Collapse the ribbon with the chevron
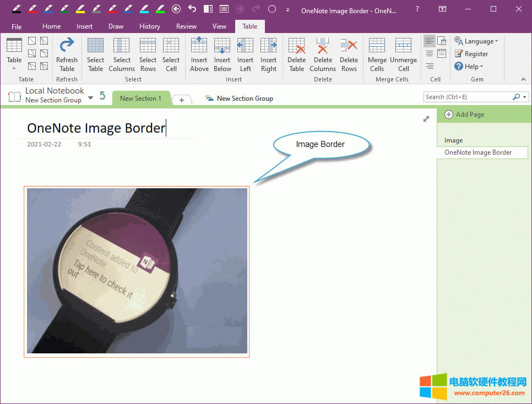The width and height of the screenshot is (532, 404). point(523,79)
